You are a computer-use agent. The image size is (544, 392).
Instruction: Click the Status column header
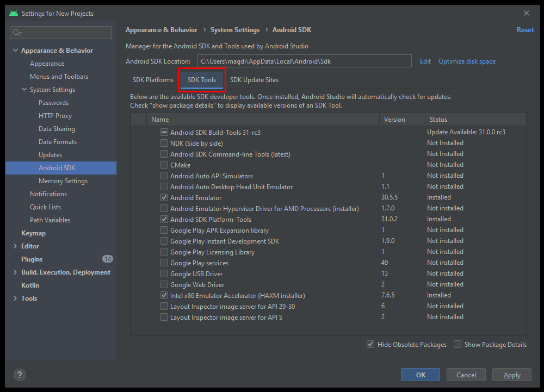(475, 119)
